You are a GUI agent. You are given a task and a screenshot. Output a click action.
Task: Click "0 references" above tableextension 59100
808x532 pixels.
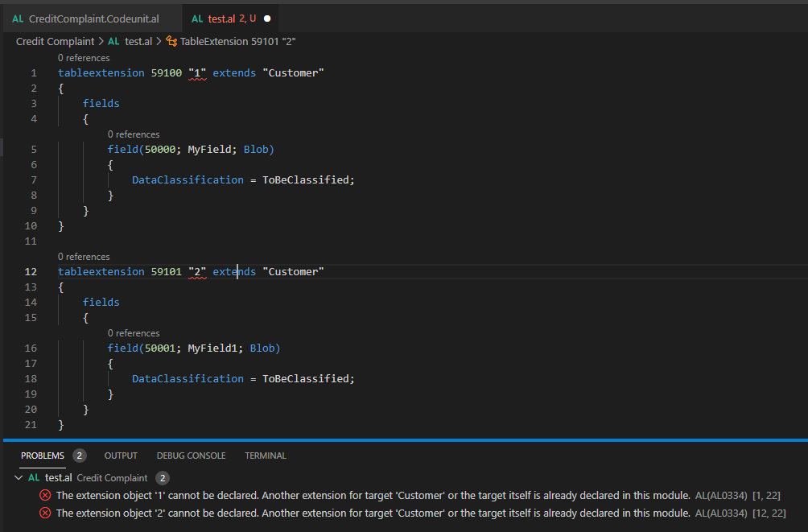84,58
